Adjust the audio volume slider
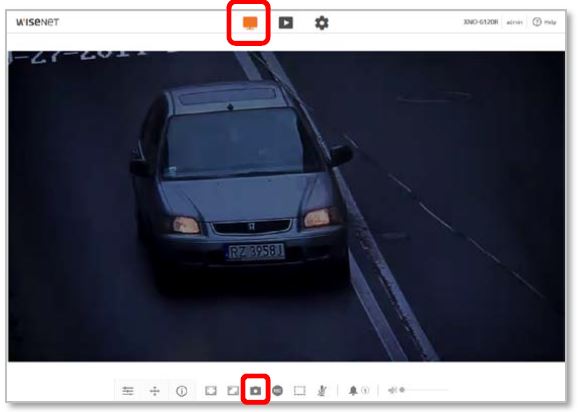 [425, 390]
